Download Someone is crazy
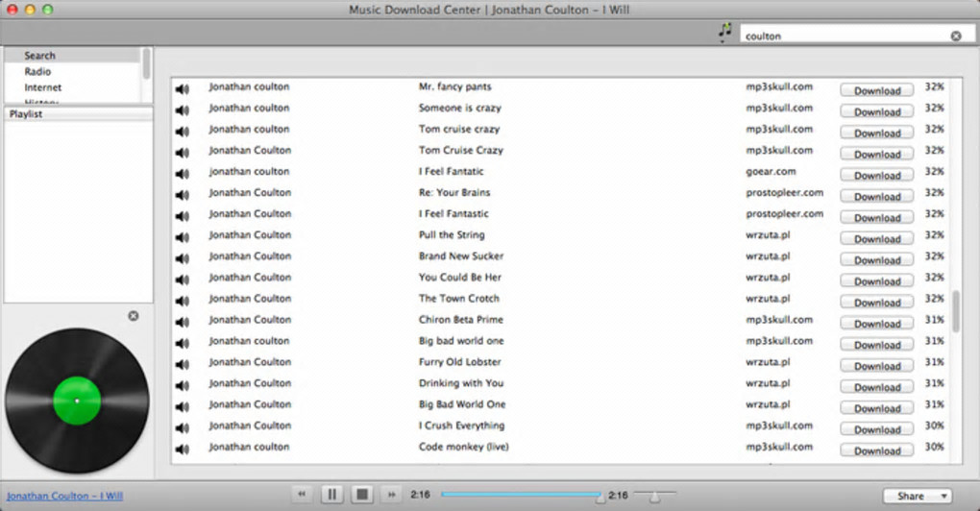 point(877,111)
